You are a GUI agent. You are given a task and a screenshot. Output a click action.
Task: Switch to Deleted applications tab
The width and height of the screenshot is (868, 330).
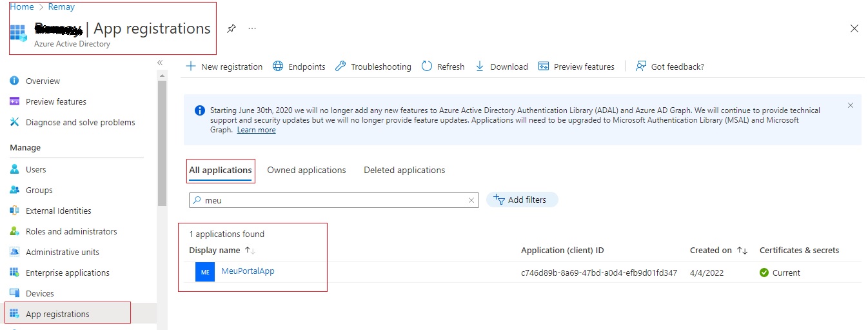(404, 170)
